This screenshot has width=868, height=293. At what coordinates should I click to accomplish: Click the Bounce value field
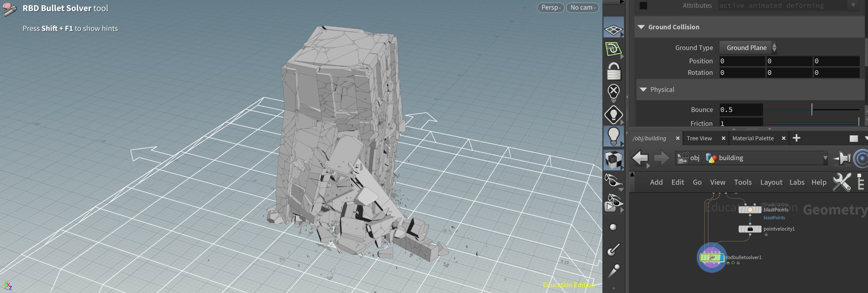[x=741, y=110]
